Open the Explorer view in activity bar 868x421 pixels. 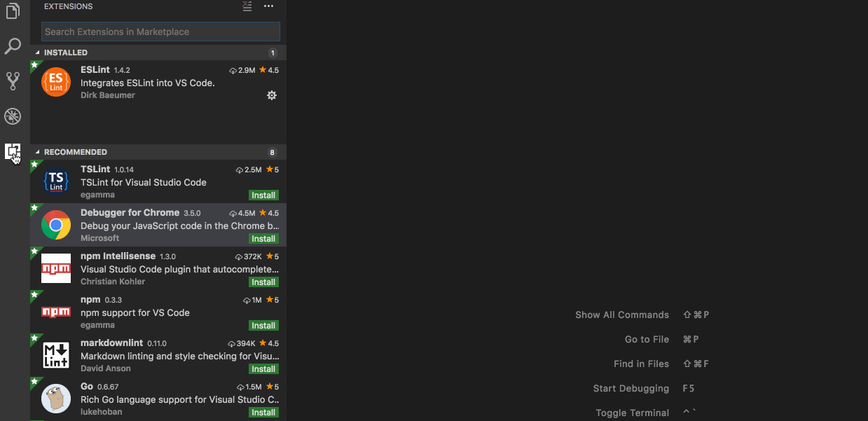(x=13, y=12)
